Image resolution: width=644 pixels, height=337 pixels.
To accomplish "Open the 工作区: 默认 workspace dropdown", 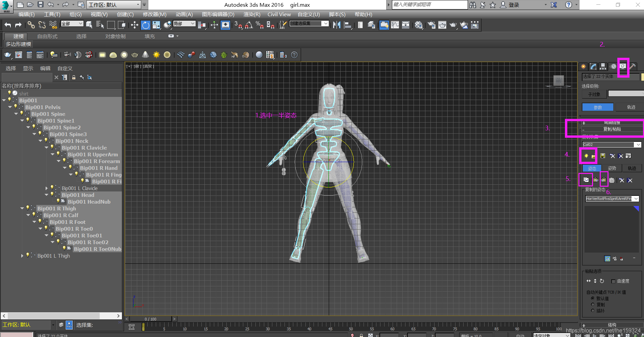I will tap(114, 5).
